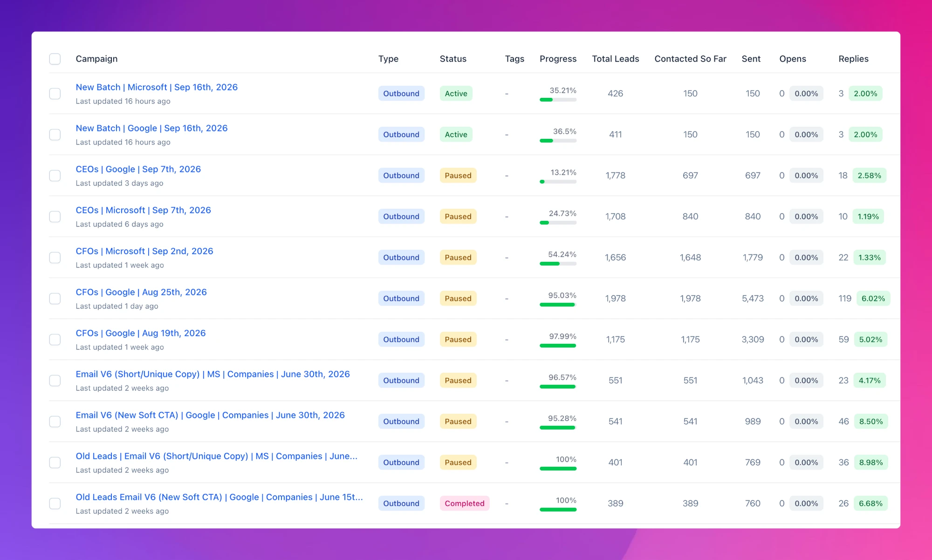Click the 6.02% reply rate badge
Screen dimensions: 932x560
point(873,299)
